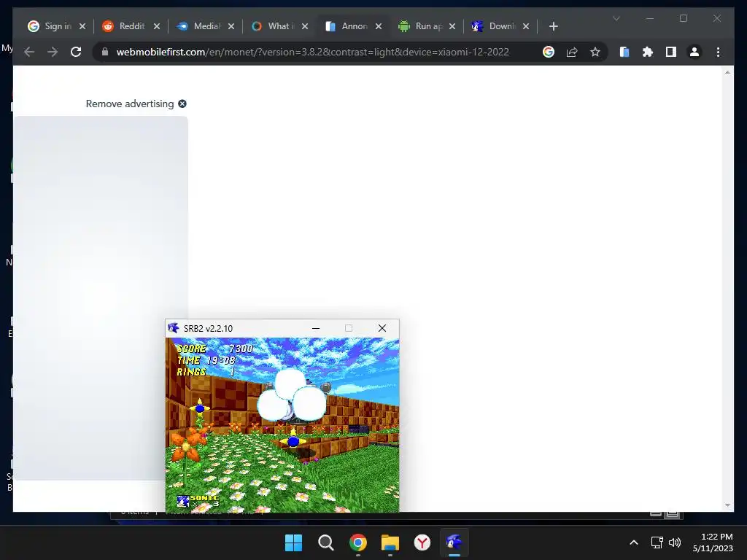Image resolution: width=747 pixels, height=560 pixels.
Task: Click the grey advertising placeholder panel
Action: coord(101,297)
